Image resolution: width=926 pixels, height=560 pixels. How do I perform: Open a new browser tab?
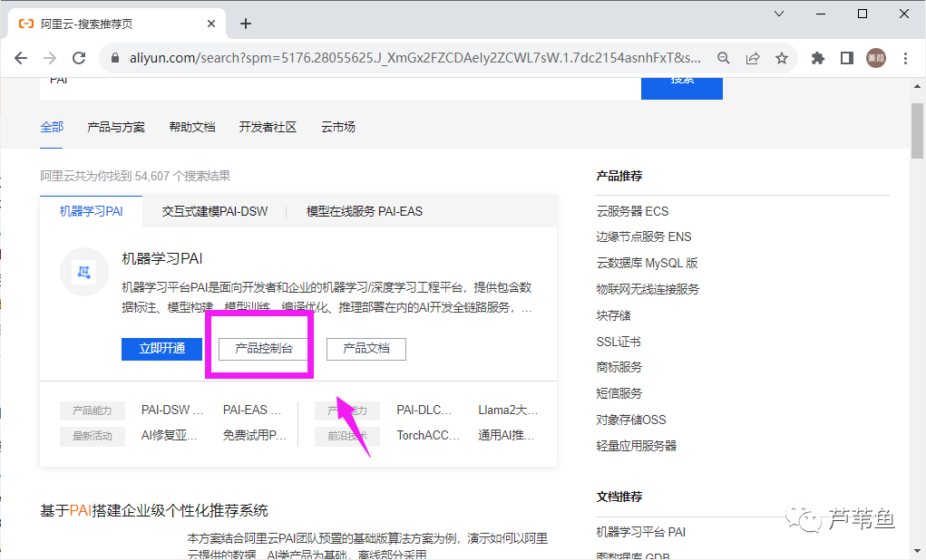246,24
